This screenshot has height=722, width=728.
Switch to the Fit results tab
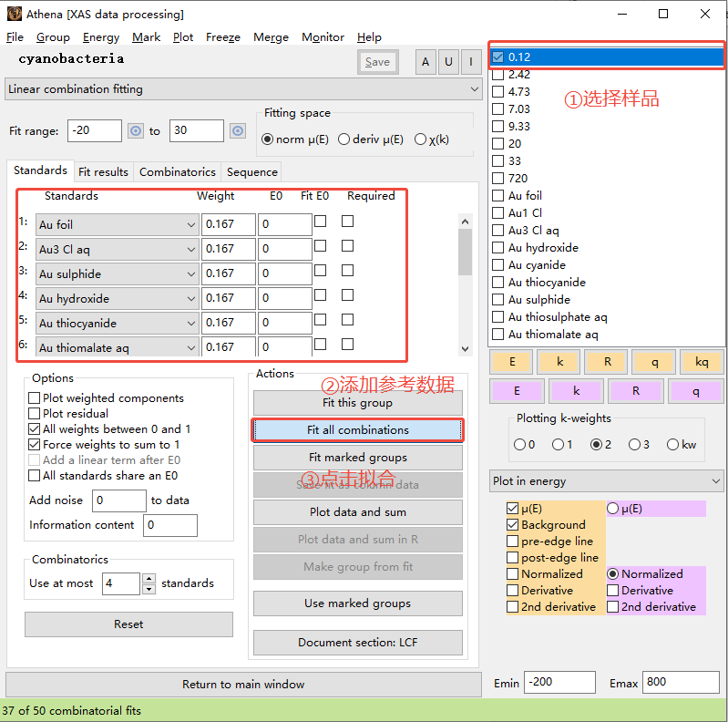click(103, 172)
